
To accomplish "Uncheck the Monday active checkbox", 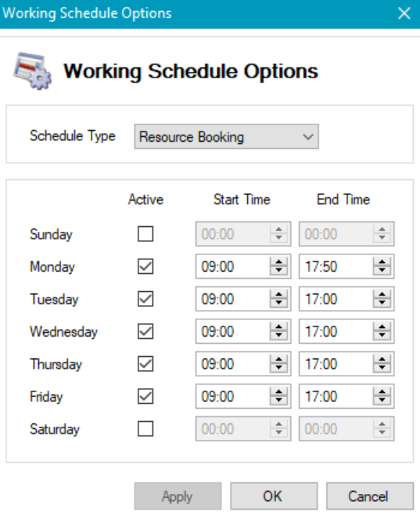I will coord(145,266).
